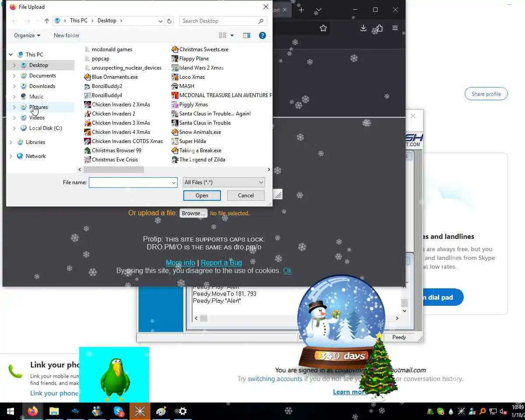Viewport: 525px width, 420px height.
Task: Open the All Files type dropdown
Action: [x=224, y=182]
